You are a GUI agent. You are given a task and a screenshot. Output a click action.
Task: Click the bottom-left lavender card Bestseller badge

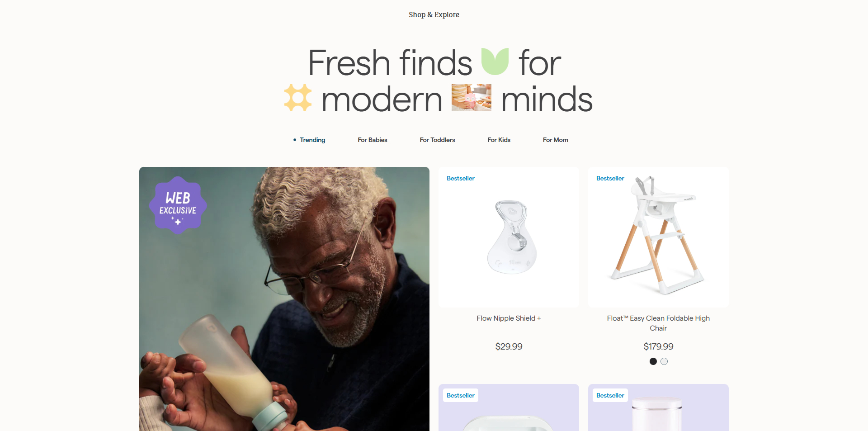(x=461, y=395)
